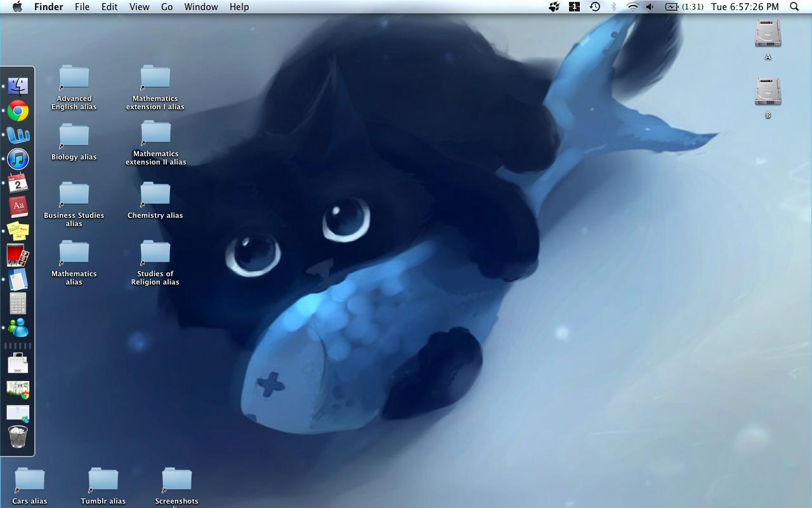Open Finder from the Dock
This screenshot has height=508, width=812.
point(18,86)
